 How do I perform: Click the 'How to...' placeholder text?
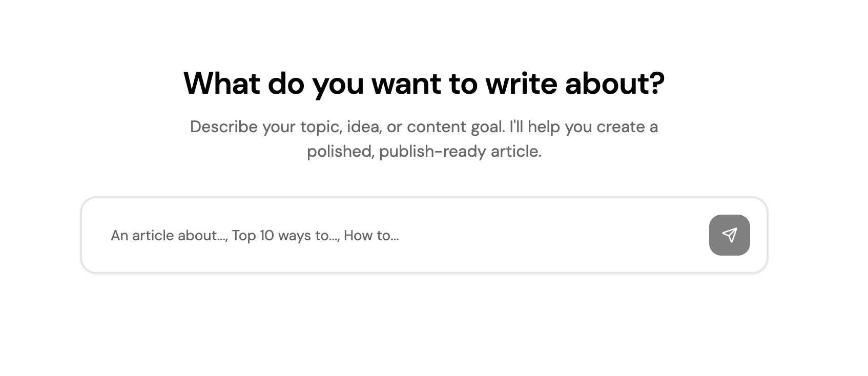pyautogui.click(x=371, y=236)
